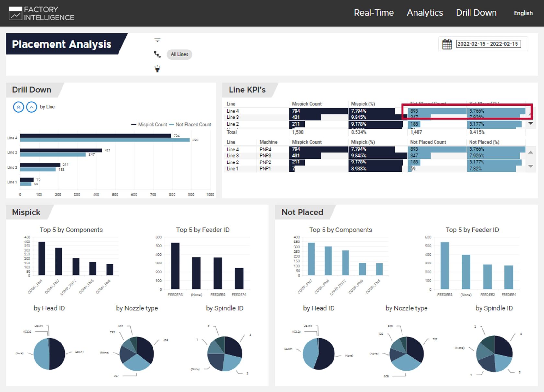Open the filter icon above All Lines
Image resolution: width=544 pixels, height=392 pixels.
click(157, 40)
